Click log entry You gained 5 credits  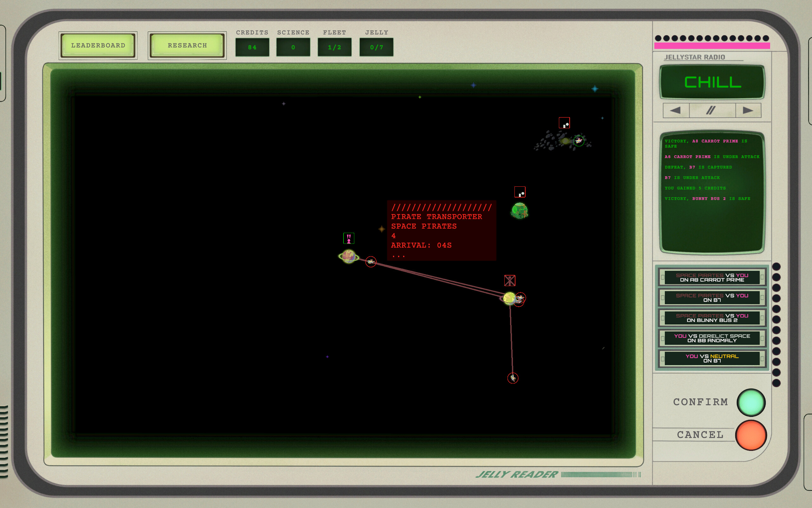coord(695,188)
